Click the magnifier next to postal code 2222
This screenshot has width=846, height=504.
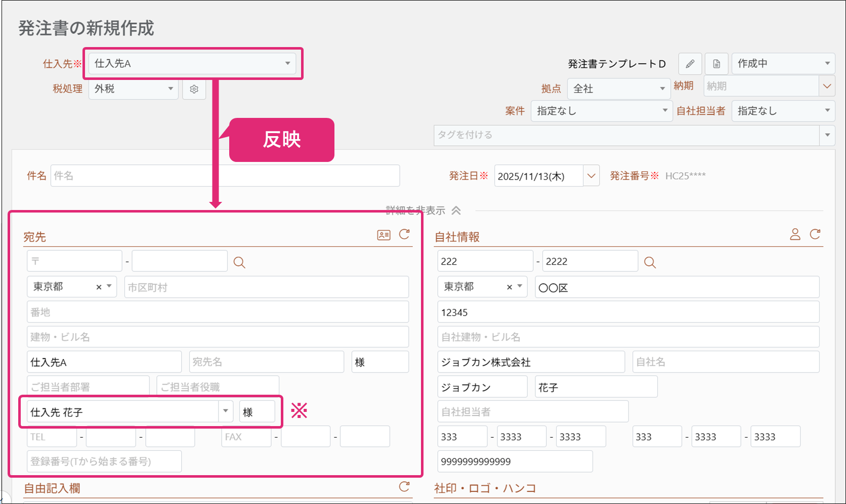click(650, 262)
